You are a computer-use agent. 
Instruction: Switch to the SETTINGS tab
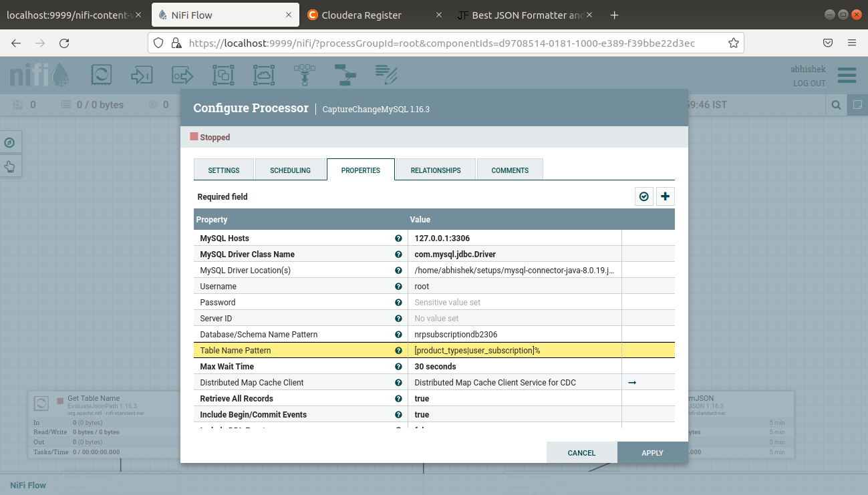(224, 170)
